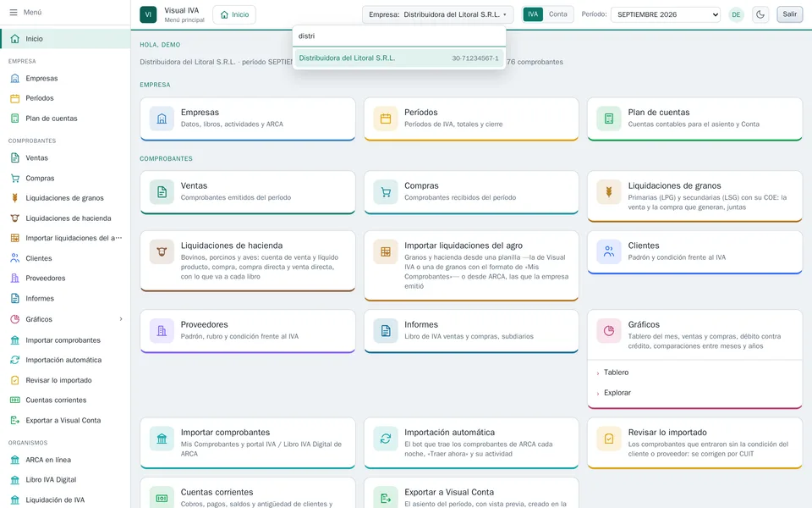Open Libro IVA Digital in sidebar
The image size is (812, 508).
point(65,479)
